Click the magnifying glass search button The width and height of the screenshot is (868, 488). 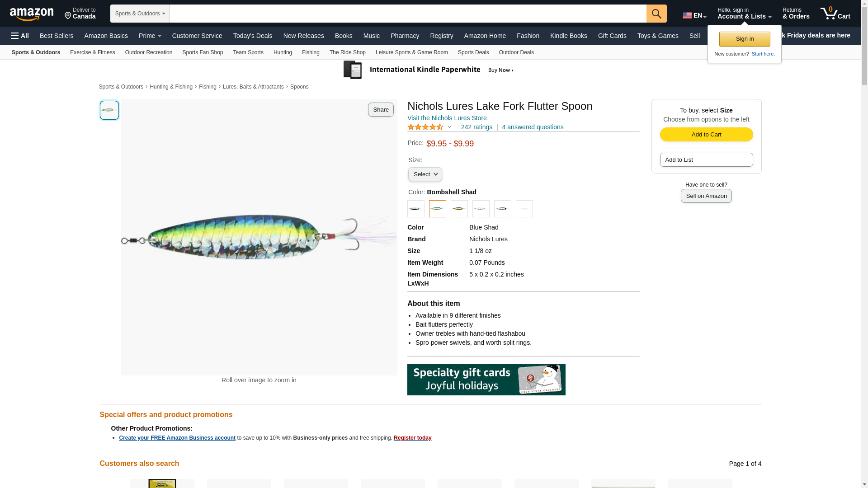[656, 14]
